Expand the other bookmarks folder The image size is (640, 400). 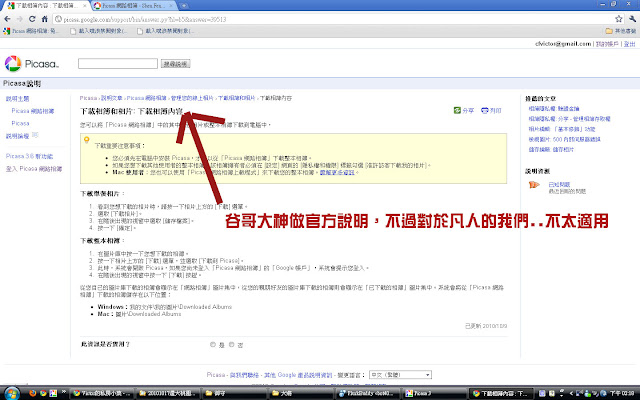[621, 31]
